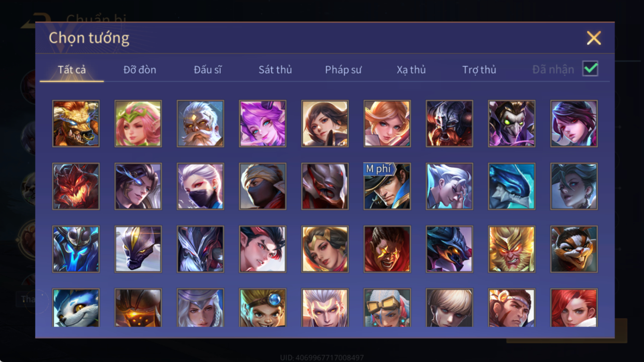The height and width of the screenshot is (362, 644).
Task: Close the Chọn tướng dialog
Action: pos(594,38)
